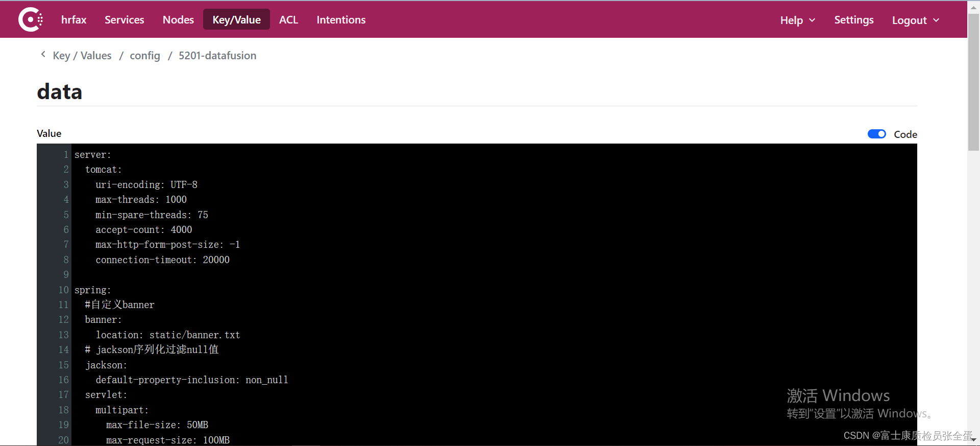Viewport: 980px width, 446px height.
Task: Open the Settings page
Action: 853,20
